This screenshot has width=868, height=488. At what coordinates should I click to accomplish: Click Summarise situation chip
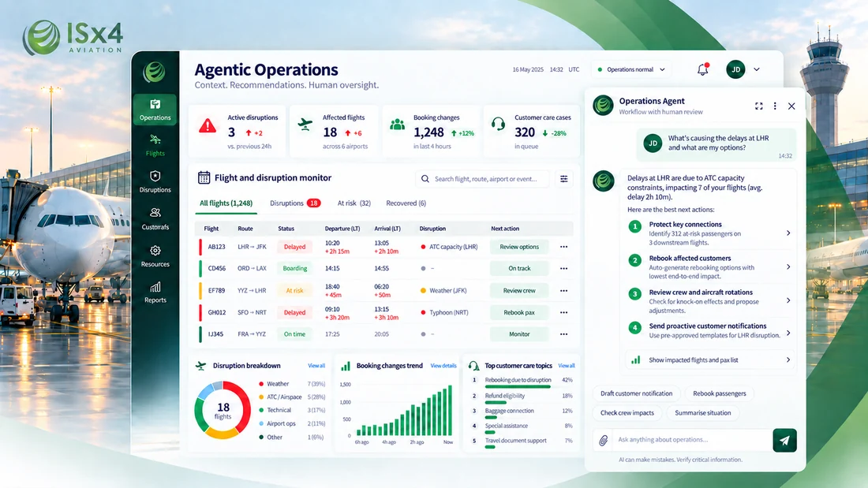click(702, 413)
